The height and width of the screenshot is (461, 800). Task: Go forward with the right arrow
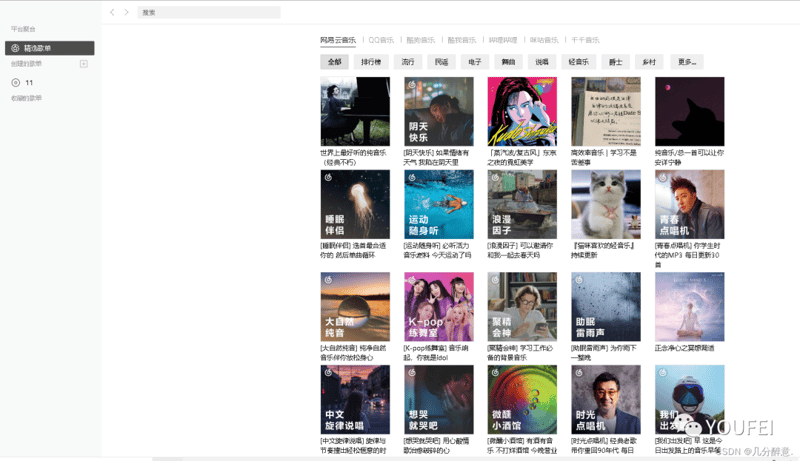[127, 12]
